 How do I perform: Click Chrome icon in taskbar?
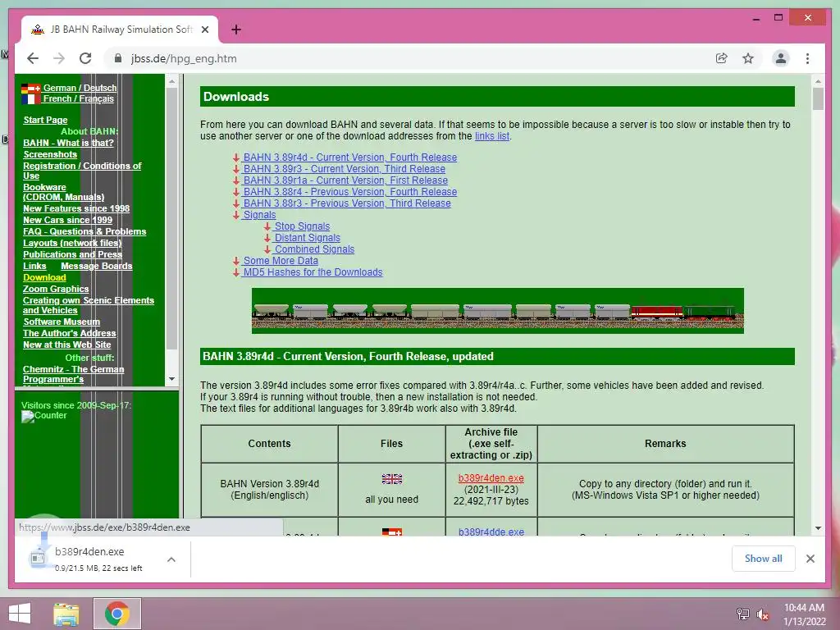click(x=116, y=614)
